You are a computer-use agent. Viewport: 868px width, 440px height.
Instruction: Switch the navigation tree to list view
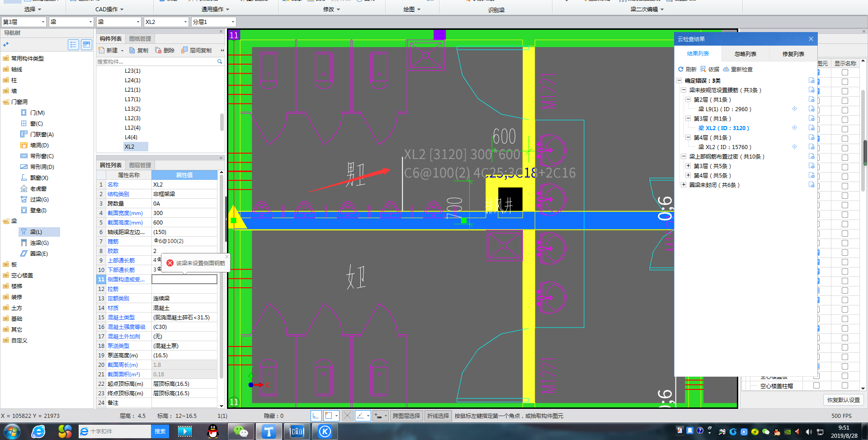[x=73, y=44]
